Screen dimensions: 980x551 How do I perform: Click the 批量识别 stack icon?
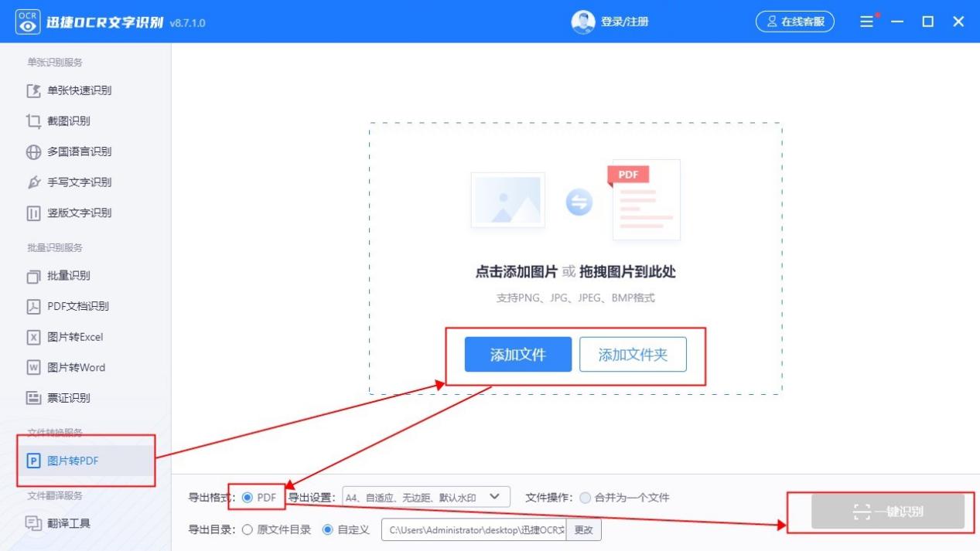point(33,276)
